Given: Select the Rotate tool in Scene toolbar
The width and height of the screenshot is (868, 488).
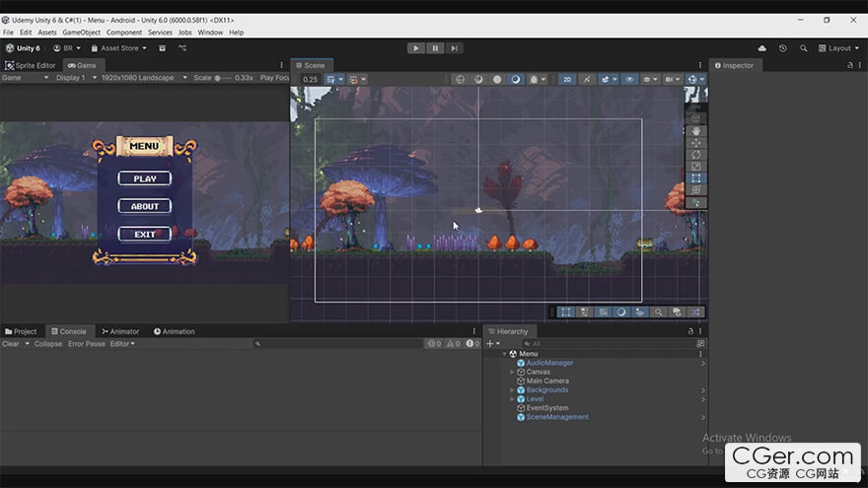Looking at the screenshot, I should (695, 155).
